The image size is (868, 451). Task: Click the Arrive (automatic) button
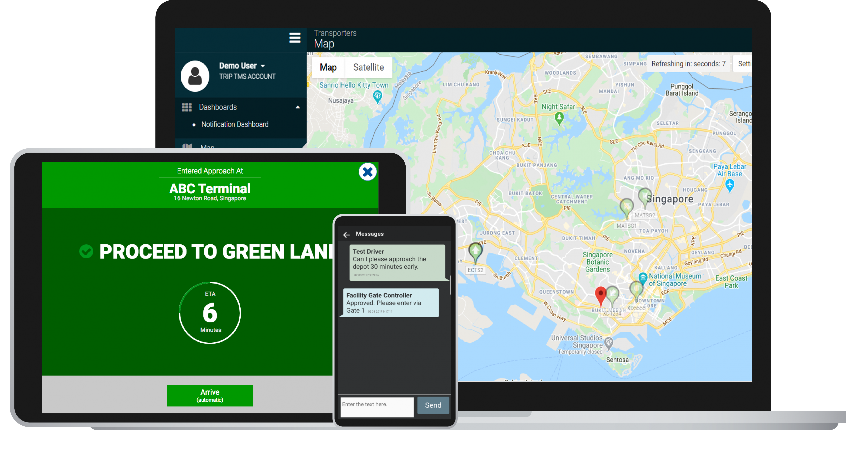(x=210, y=395)
